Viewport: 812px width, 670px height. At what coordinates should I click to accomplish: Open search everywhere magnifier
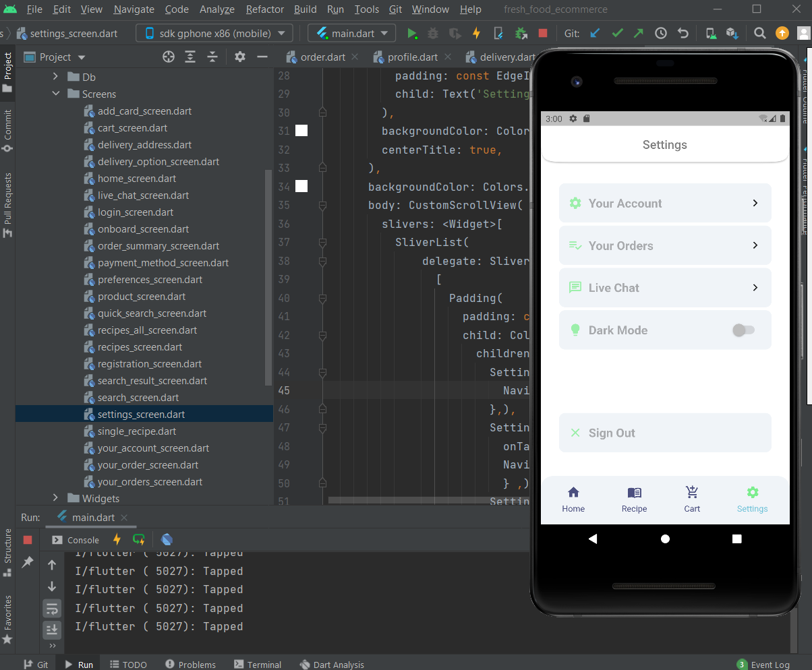[x=759, y=32]
